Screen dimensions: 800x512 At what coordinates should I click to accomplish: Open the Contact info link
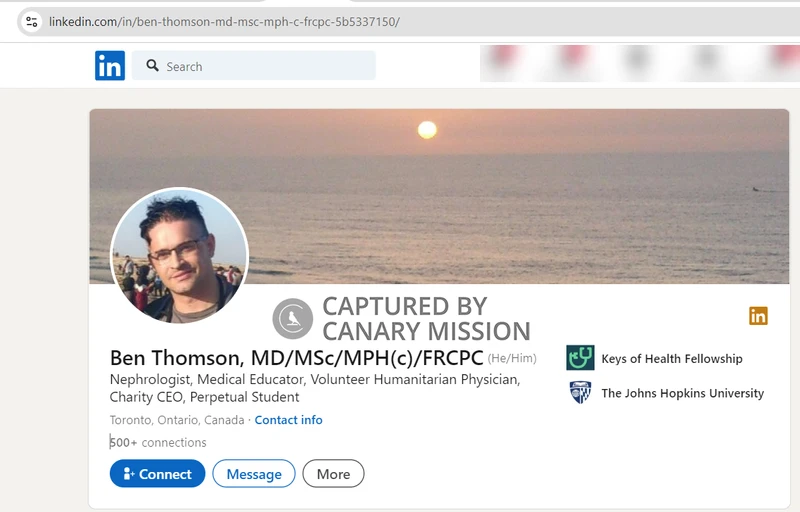[x=288, y=420]
